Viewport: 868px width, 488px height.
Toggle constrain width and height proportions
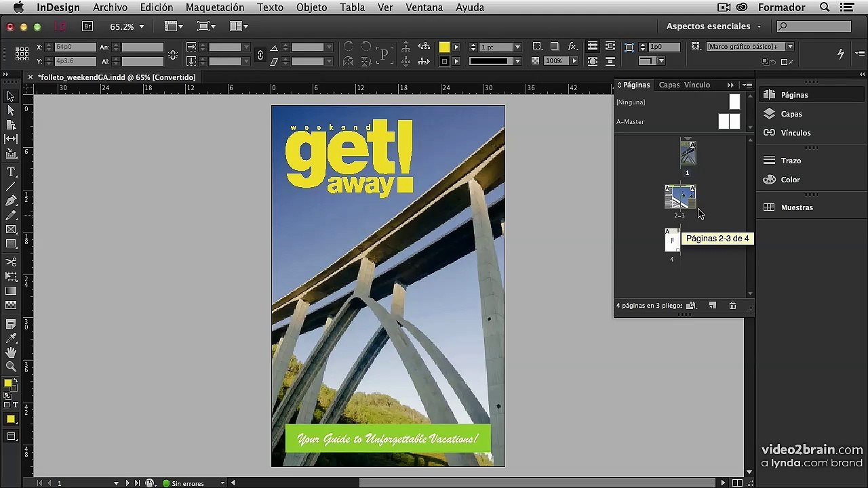click(173, 54)
